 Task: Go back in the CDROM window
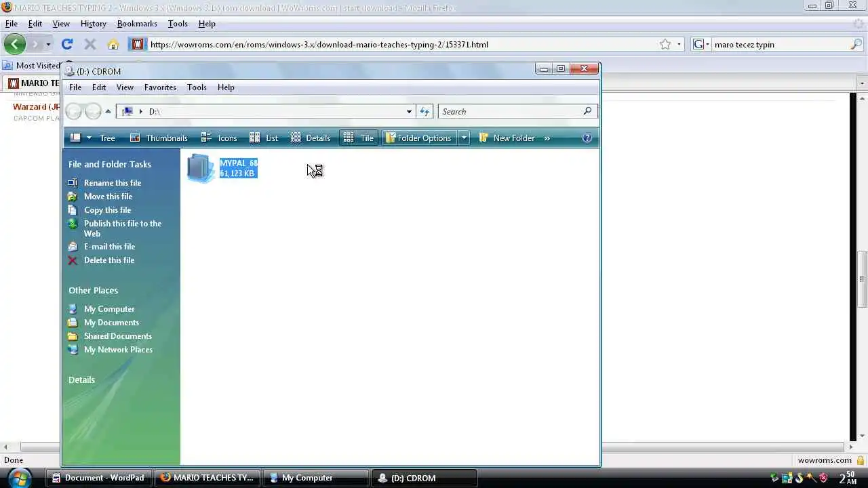[74, 111]
